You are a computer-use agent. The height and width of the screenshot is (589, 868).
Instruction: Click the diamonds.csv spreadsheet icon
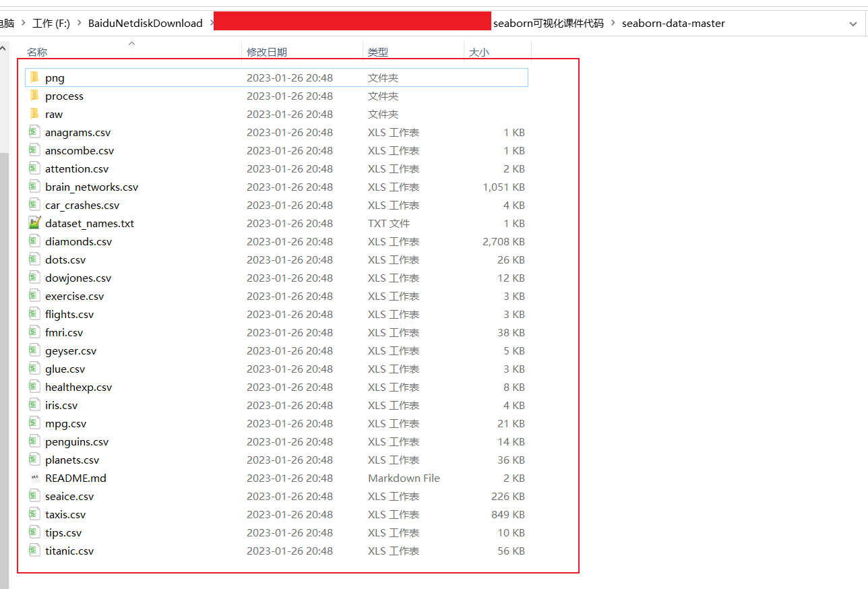pyautogui.click(x=34, y=241)
